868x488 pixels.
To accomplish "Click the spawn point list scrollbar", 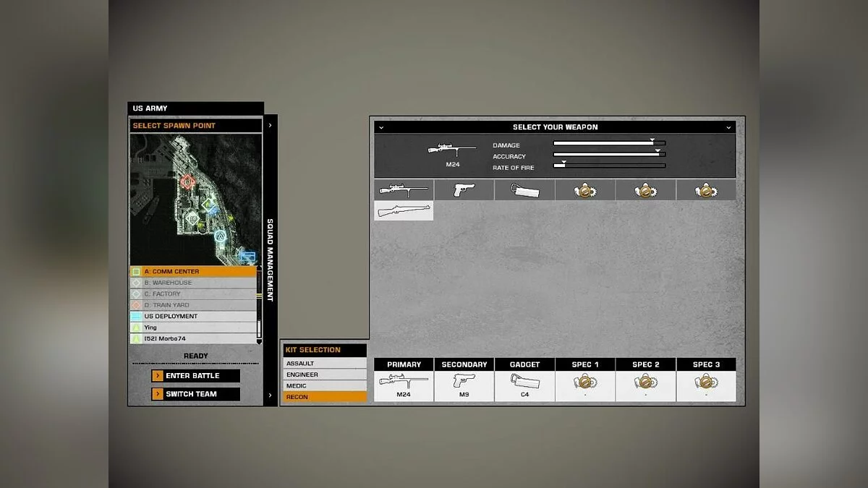I will 260,305.
